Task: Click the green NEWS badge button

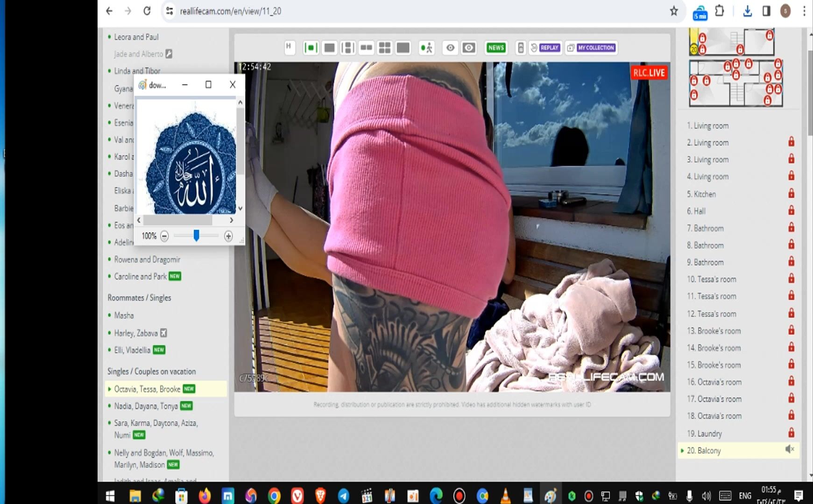Action: point(495,48)
